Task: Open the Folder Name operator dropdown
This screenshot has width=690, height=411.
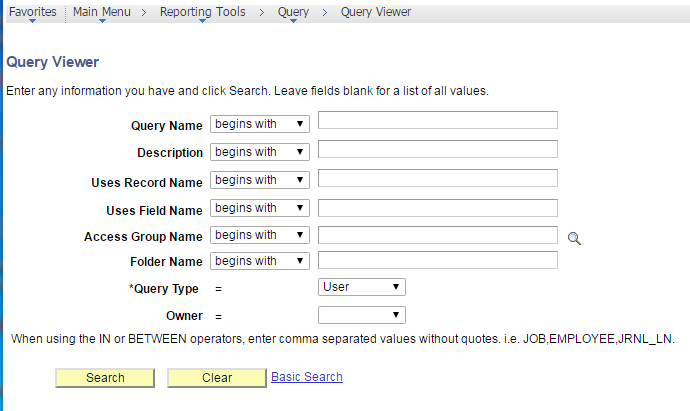Action: coord(260,261)
